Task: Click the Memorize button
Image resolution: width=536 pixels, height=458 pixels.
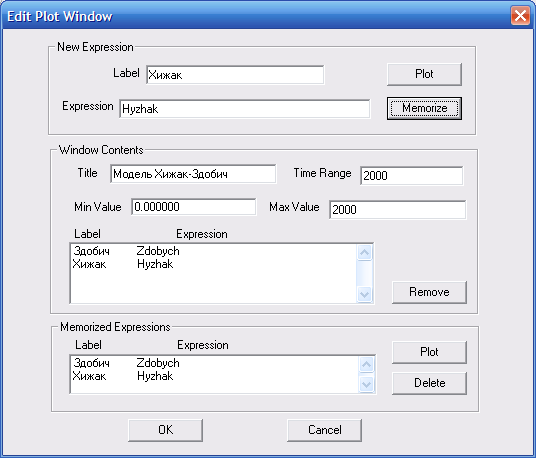Action: tap(424, 108)
